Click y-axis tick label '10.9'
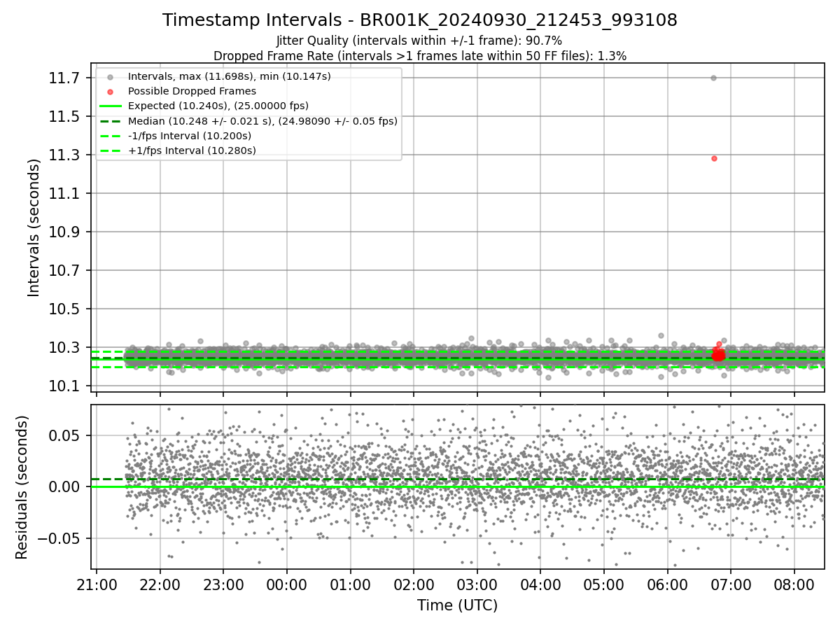The width and height of the screenshot is (840, 630). 65,232
